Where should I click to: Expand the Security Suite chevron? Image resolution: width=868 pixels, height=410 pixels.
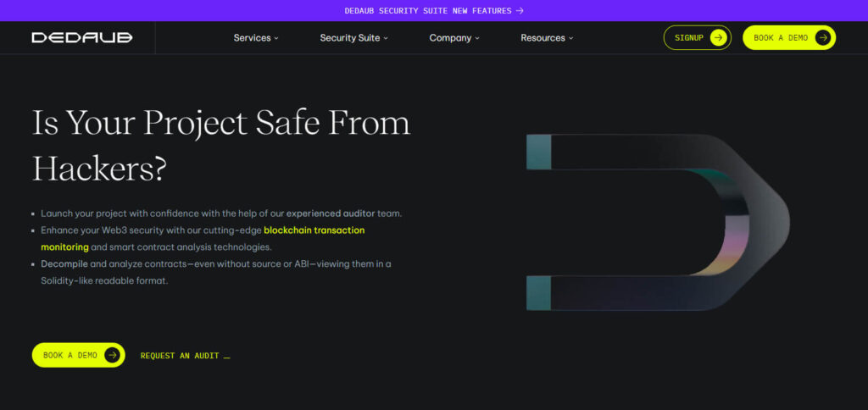pos(386,38)
